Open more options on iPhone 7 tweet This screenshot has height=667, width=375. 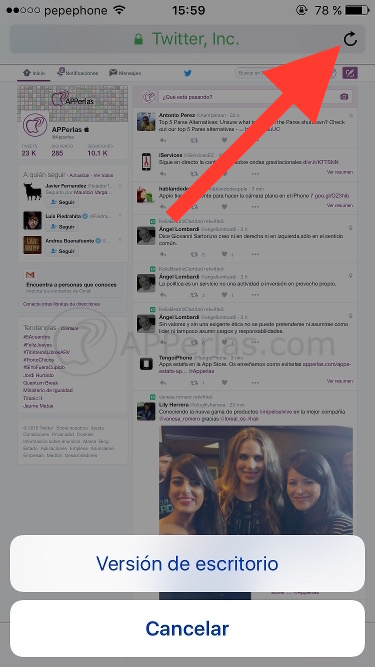pos(255,207)
